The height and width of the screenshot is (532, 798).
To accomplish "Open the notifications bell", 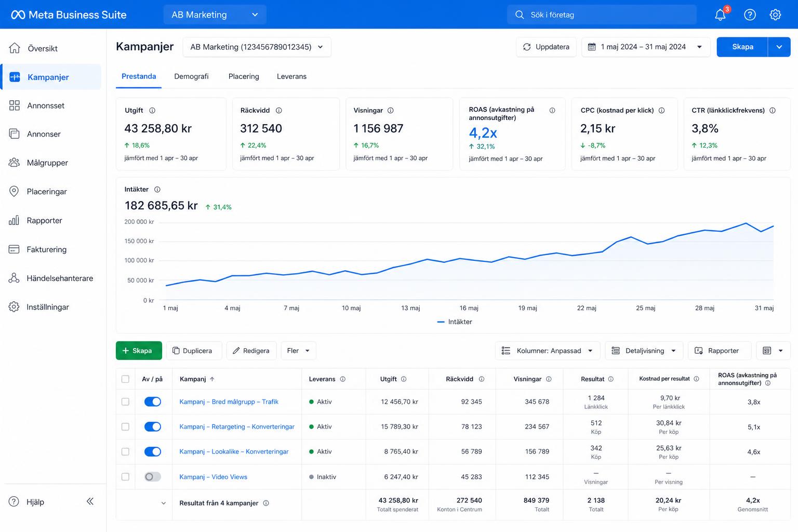I will 721,15.
